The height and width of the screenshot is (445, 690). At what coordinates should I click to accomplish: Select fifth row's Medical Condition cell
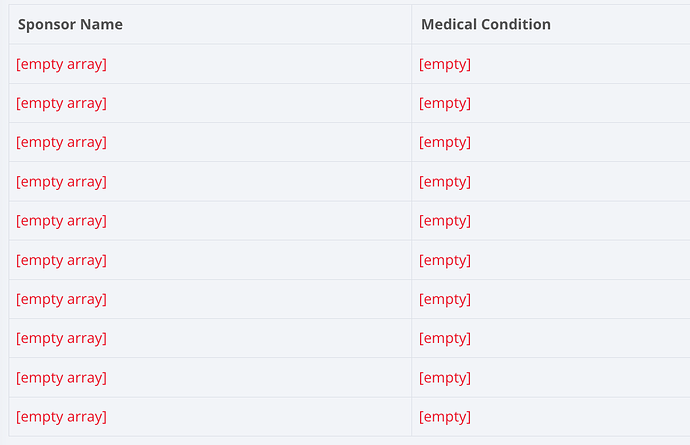click(x=445, y=220)
